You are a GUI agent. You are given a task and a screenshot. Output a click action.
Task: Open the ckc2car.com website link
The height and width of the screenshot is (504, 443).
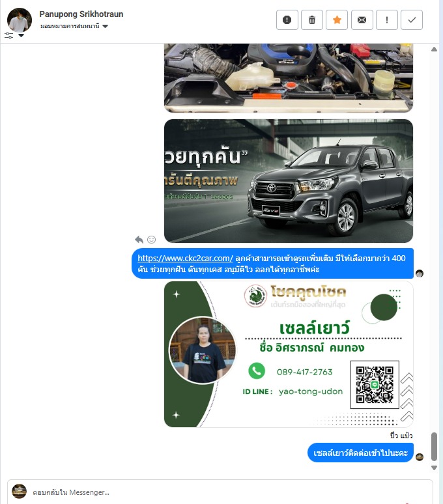pyautogui.click(x=185, y=258)
